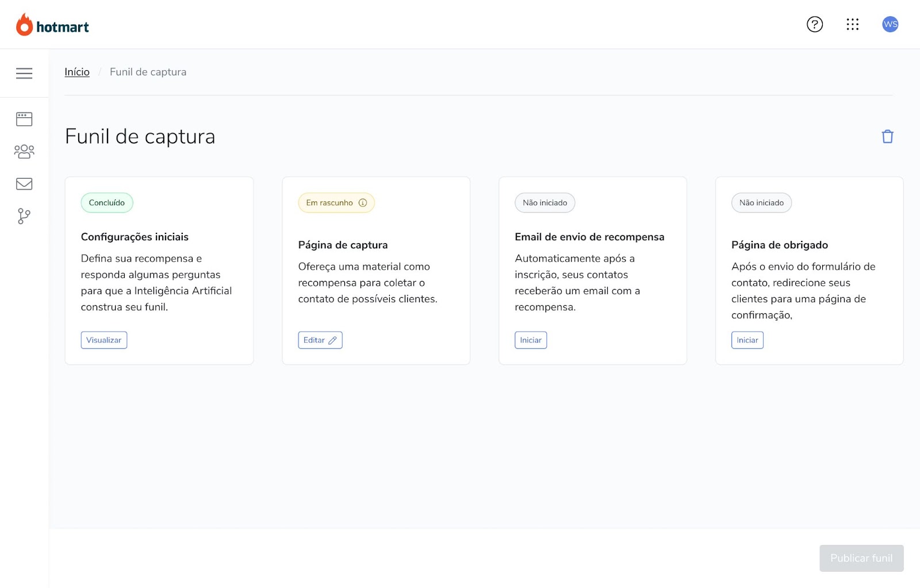This screenshot has width=920, height=588.
Task: Click description starting 'Automaticamente após a'
Action: (x=577, y=283)
